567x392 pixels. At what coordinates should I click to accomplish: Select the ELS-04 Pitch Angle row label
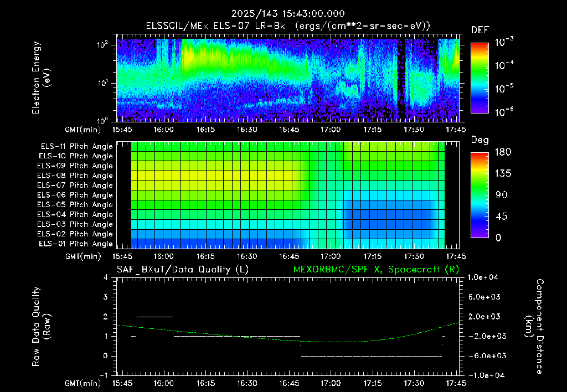point(75,214)
